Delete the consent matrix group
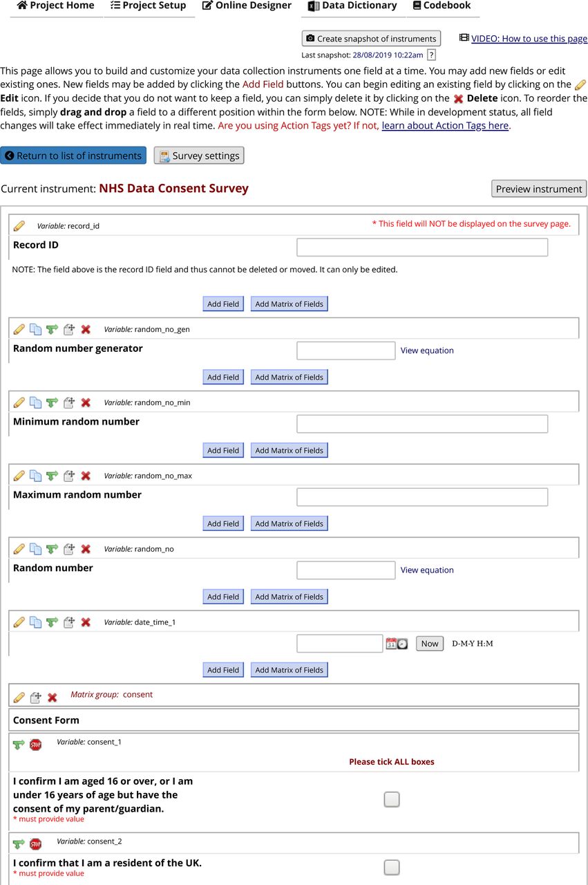The width and height of the screenshot is (588, 885). tap(52, 698)
